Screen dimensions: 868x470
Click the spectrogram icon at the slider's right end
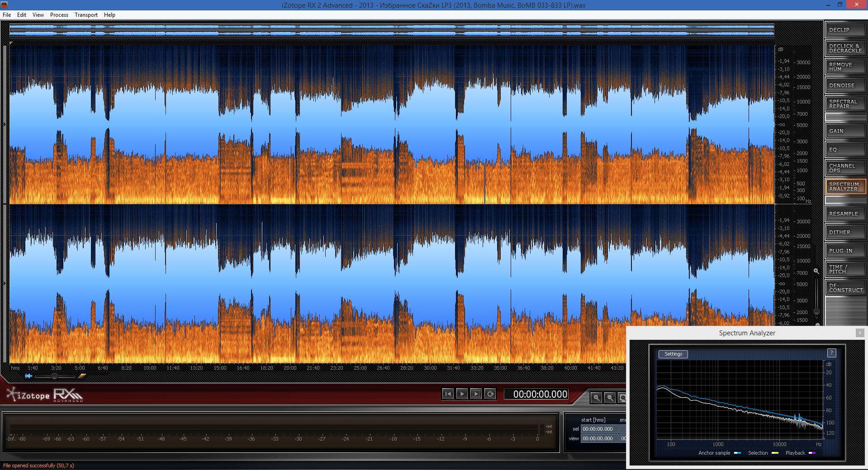[x=81, y=376]
